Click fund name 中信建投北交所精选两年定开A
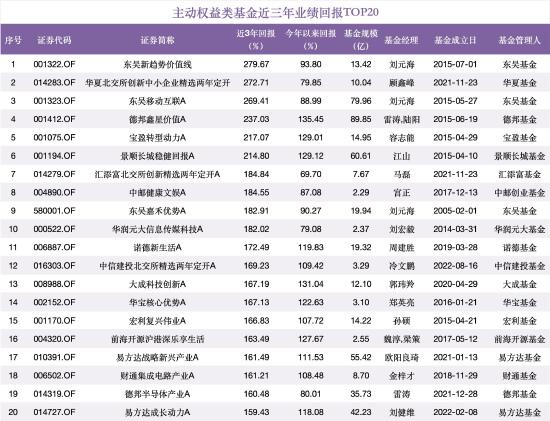The height and width of the screenshot is (421, 550). [x=157, y=266]
